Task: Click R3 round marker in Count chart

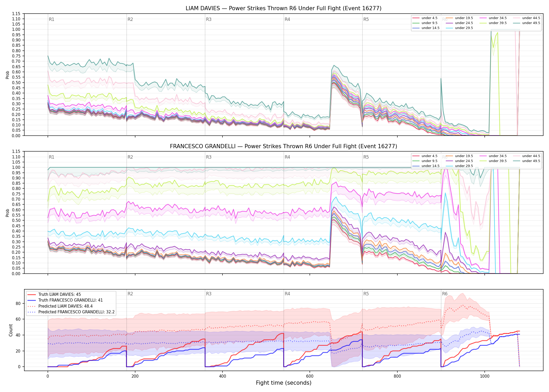Action: pos(209,294)
